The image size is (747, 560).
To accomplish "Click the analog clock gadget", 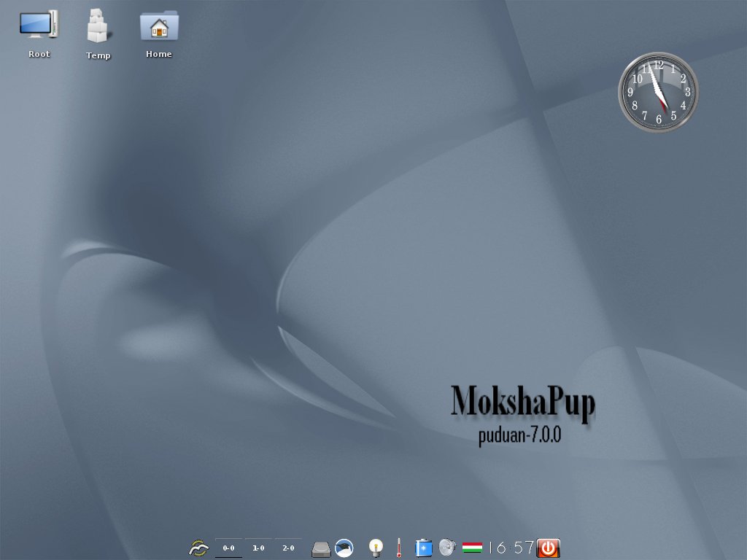I will [658, 92].
